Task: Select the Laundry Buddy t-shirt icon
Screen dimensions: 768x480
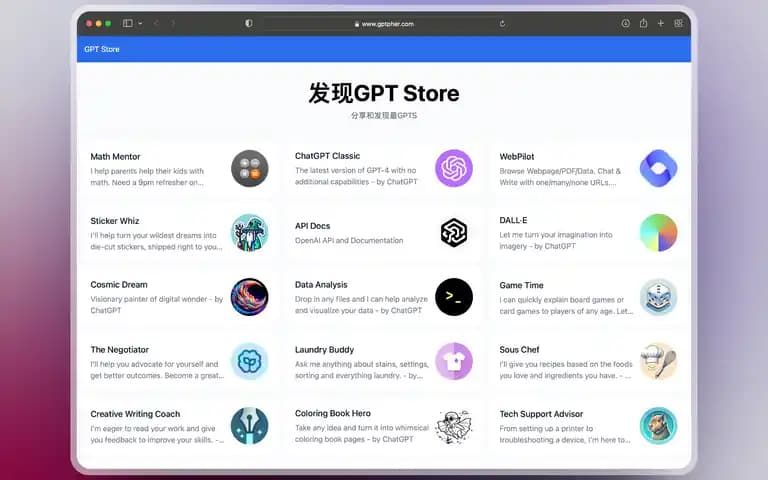Action: 454,361
